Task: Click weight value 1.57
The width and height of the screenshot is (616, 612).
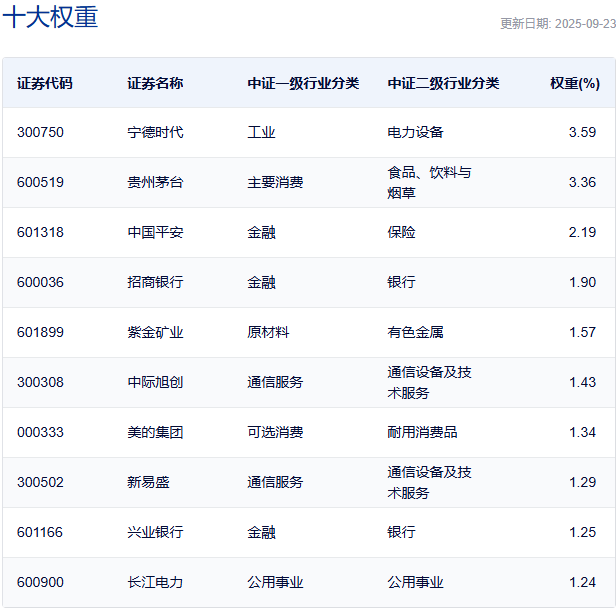Action: pyautogui.click(x=582, y=332)
